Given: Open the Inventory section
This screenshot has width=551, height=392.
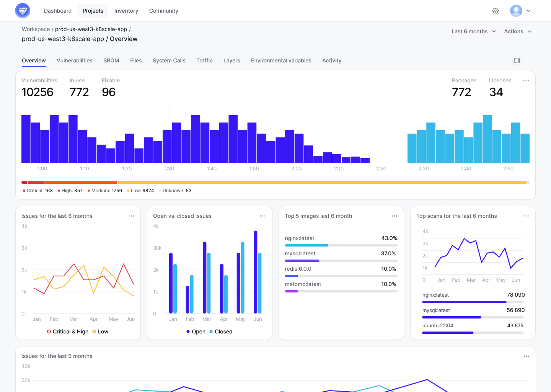Looking at the screenshot, I should click(126, 11).
